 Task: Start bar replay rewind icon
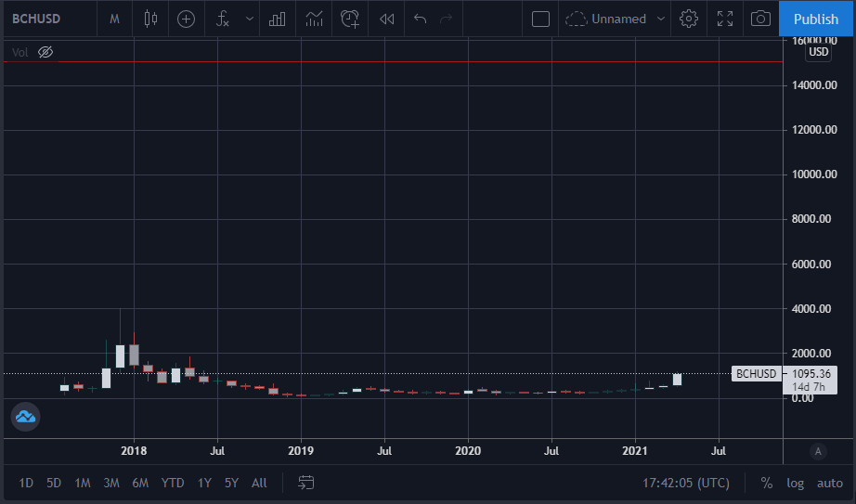coord(386,19)
